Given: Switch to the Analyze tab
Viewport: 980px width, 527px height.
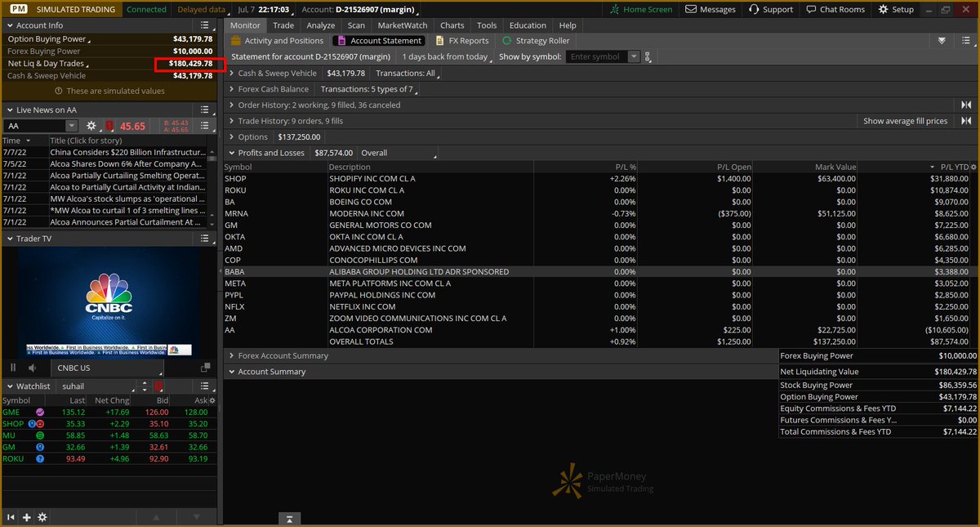Looking at the screenshot, I should [x=321, y=25].
